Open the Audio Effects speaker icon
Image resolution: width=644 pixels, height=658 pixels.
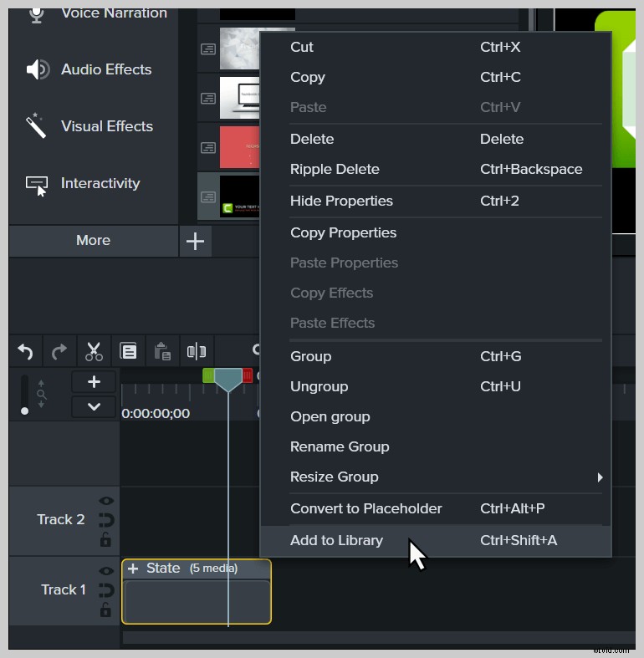[38, 69]
